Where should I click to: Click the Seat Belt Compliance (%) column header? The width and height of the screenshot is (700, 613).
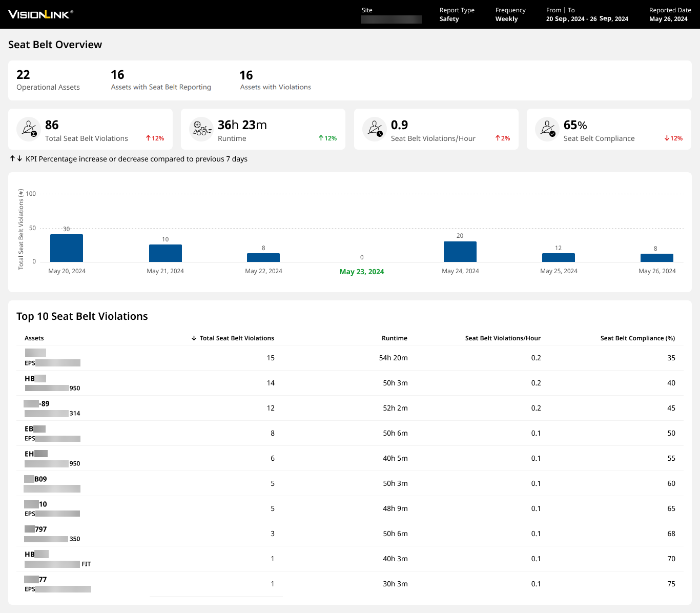pyautogui.click(x=637, y=338)
